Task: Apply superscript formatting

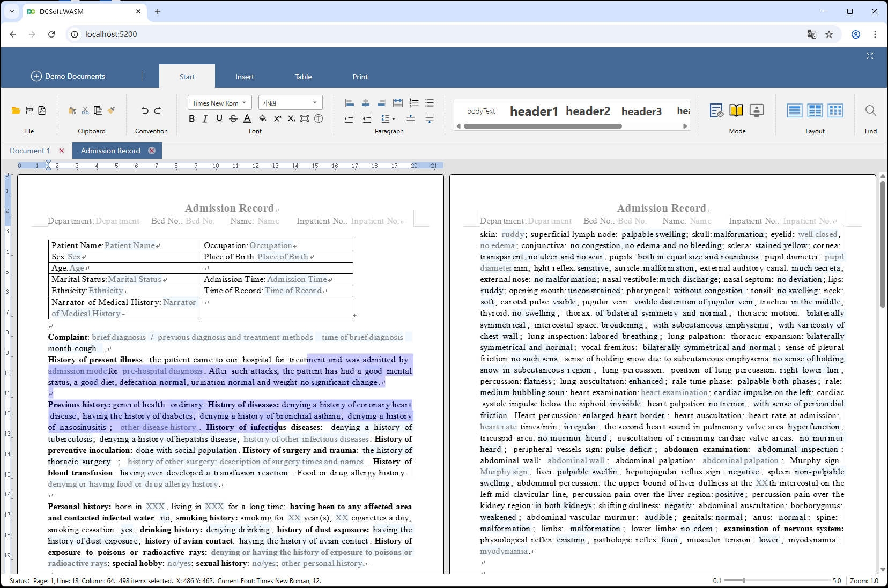Action: pyautogui.click(x=277, y=118)
